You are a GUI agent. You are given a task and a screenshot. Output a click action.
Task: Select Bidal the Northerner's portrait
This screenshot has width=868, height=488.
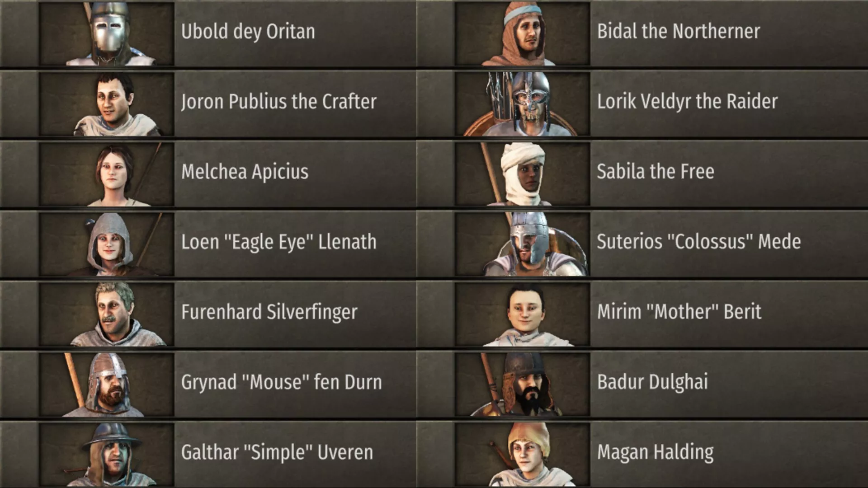523,34
